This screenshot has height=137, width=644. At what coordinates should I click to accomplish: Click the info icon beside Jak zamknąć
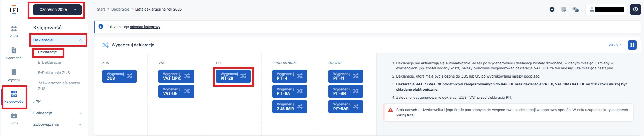click(x=101, y=27)
